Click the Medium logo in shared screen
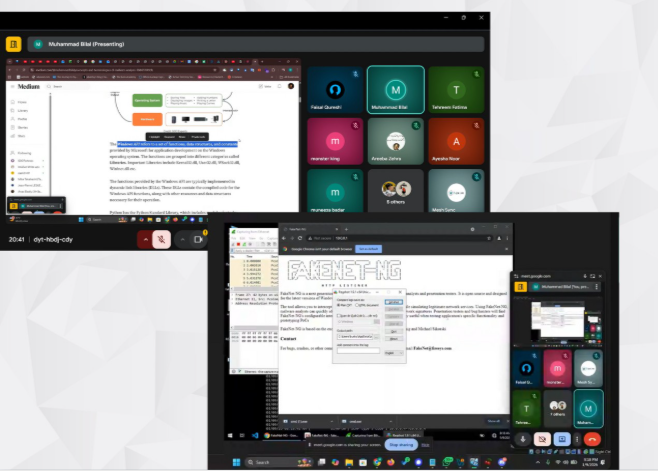The width and height of the screenshot is (658, 471). [x=29, y=86]
